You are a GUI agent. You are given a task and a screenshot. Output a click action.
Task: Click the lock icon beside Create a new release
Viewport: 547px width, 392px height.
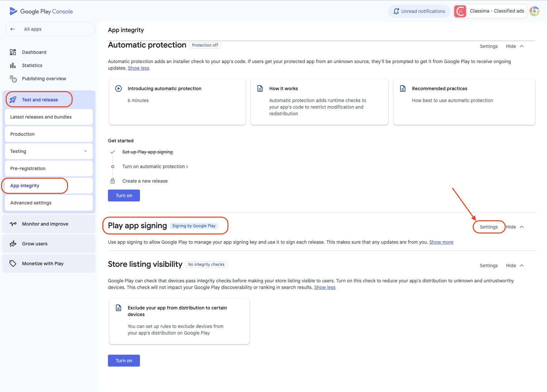(x=113, y=181)
